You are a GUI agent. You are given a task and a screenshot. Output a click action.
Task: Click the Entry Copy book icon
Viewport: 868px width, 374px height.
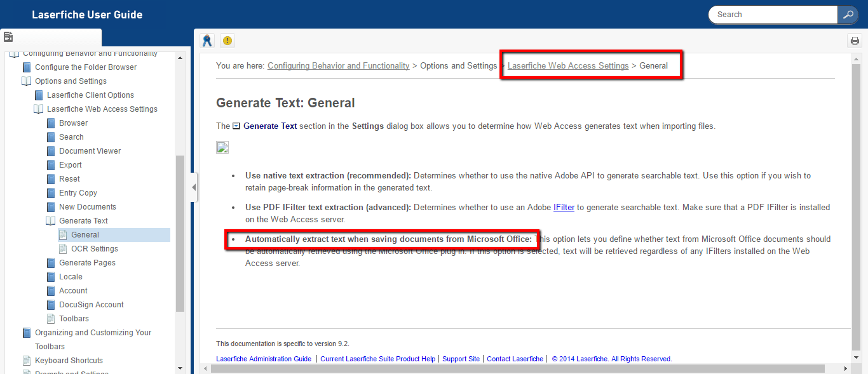tap(51, 193)
